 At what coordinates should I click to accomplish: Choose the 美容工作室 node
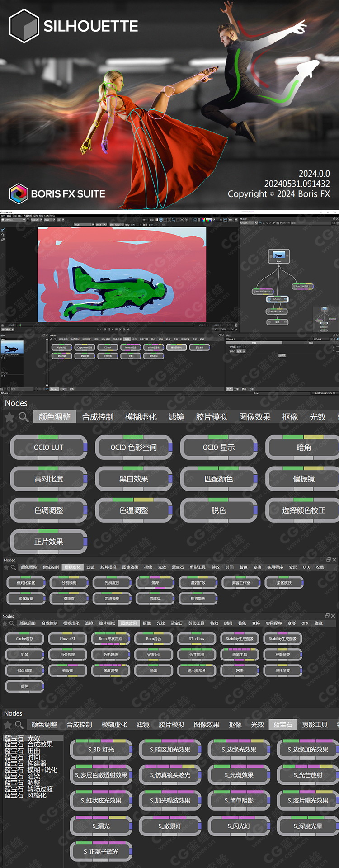[x=241, y=583]
